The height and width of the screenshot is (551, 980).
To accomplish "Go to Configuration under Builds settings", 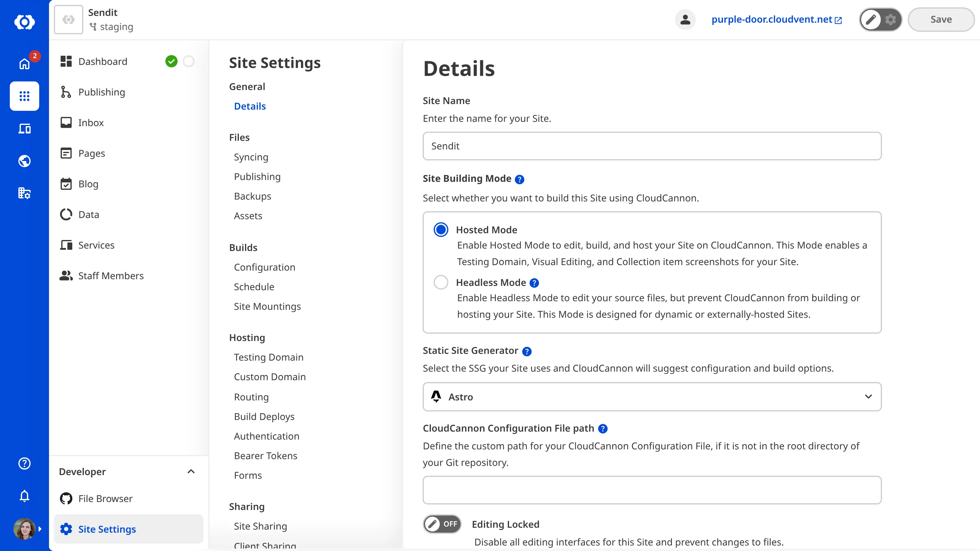I will tap(264, 267).
